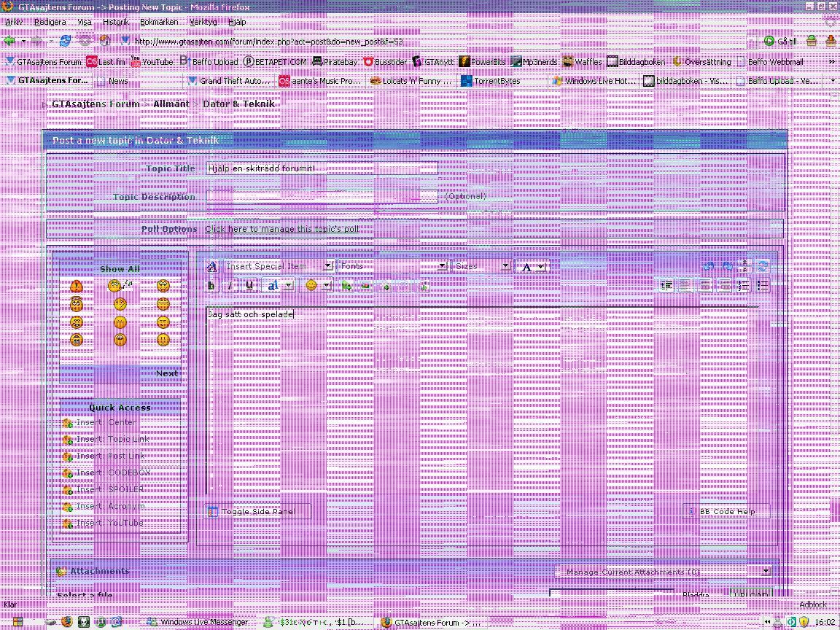The height and width of the screenshot is (630, 840).
Task: Click the Firefox back arrow button
Action: 9,42
